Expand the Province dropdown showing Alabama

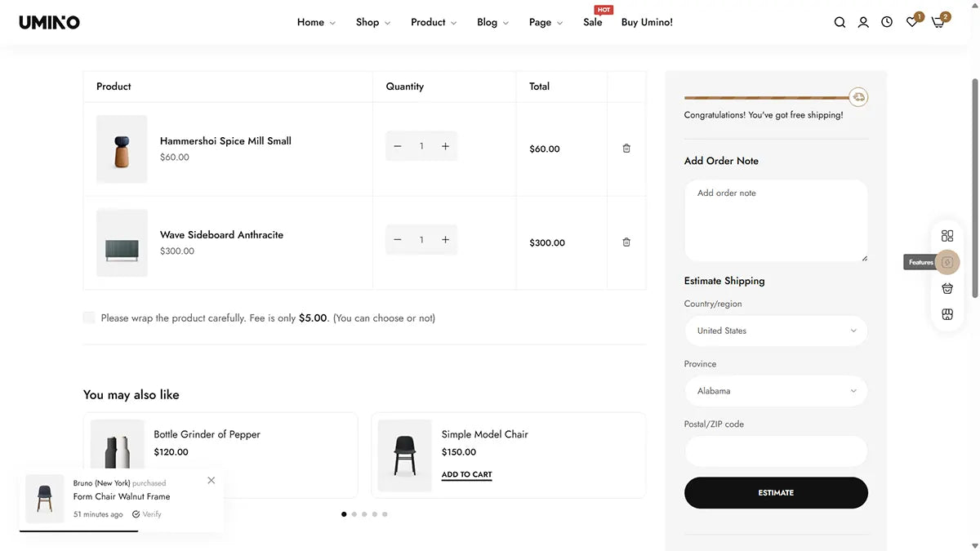pyautogui.click(x=776, y=391)
